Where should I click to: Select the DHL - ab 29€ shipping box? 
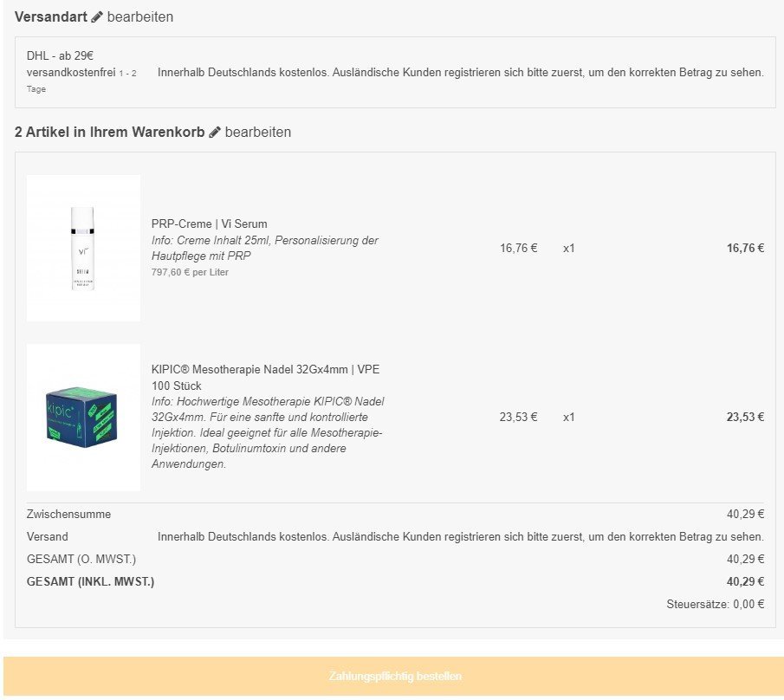click(x=395, y=72)
